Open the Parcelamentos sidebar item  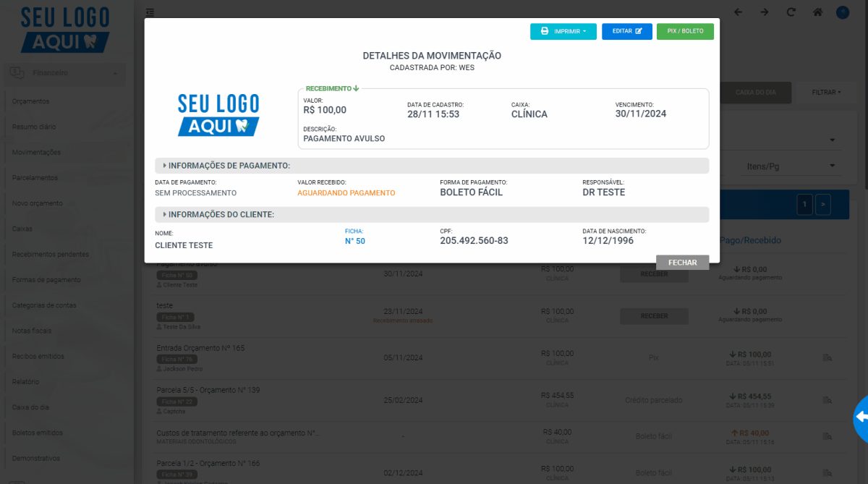35,178
